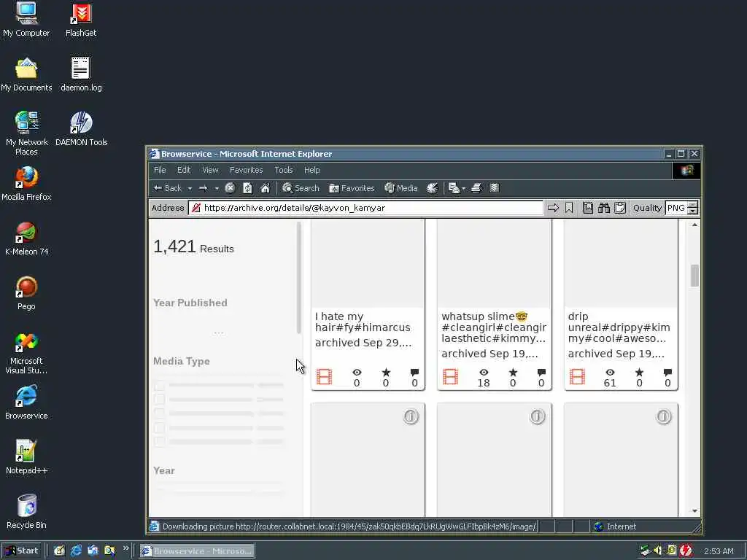Click the reviews comment icon on 'drip unreal' card
The width and height of the screenshot is (747, 560).
coord(667,373)
